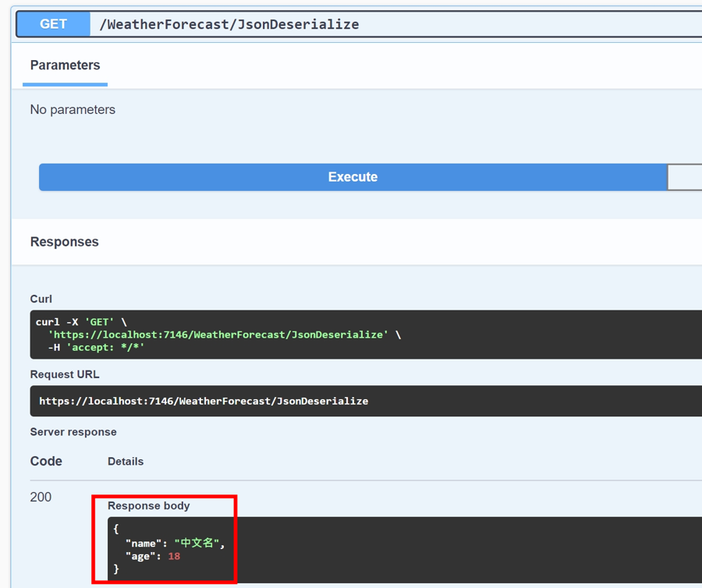Image resolution: width=702 pixels, height=588 pixels.
Task: Click the white Clear button beside Execute
Action: click(x=684, y=177)
